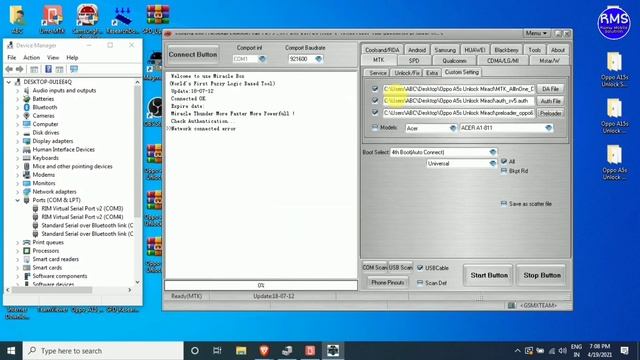This screenshot has height=360, width=640.
Task: Toggle the DA File path checkbox
Action: (375, 89)
